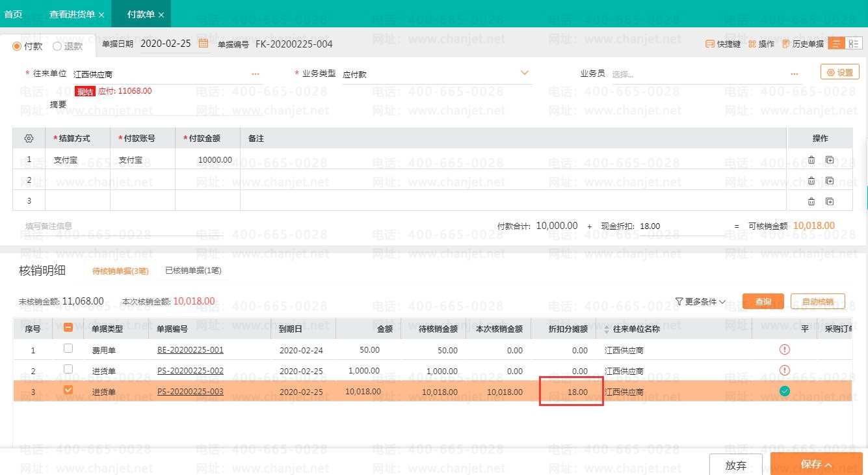Open the table column settings gear
The width and height of the screenshot is (868, 475).
click(29, 139)
